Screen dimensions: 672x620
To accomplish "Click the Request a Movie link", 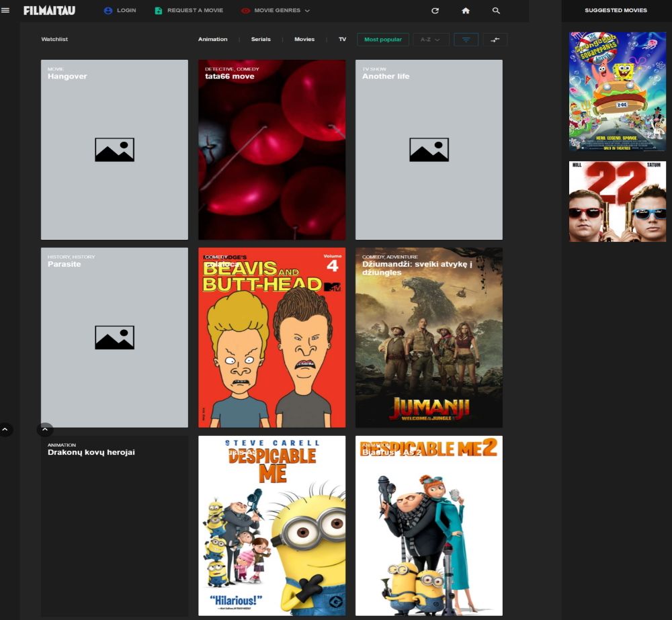I will tap(195, 10).
